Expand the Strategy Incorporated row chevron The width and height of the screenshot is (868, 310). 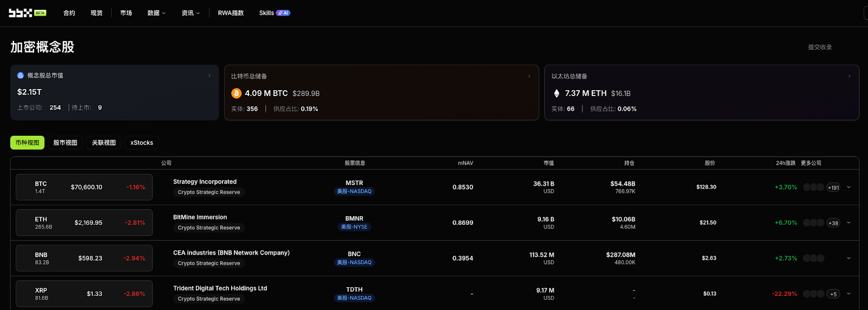[849, 187]
